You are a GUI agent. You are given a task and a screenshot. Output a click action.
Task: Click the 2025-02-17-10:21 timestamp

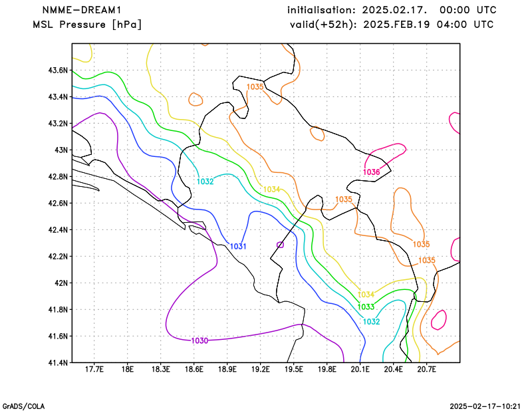coord(485,406)
